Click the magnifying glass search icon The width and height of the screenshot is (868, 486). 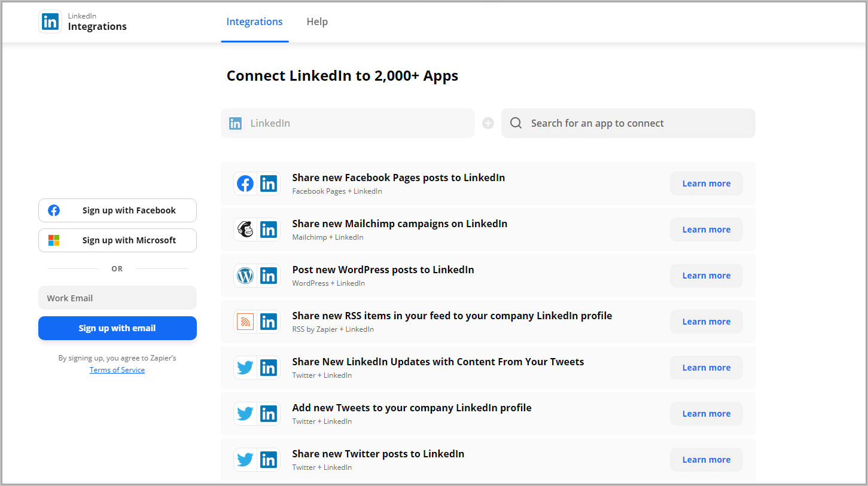tap(516, 123)
